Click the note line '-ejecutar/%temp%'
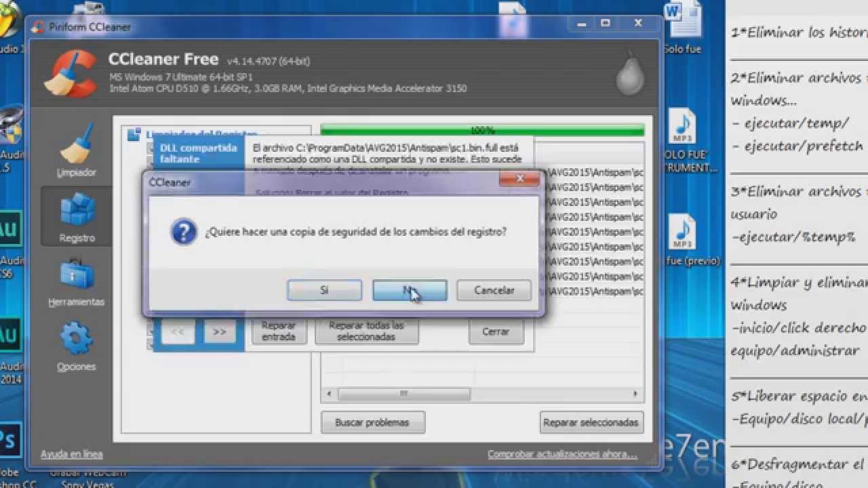Screen dimensions: 868x488 pyautogui.click(x=793, y=237)
